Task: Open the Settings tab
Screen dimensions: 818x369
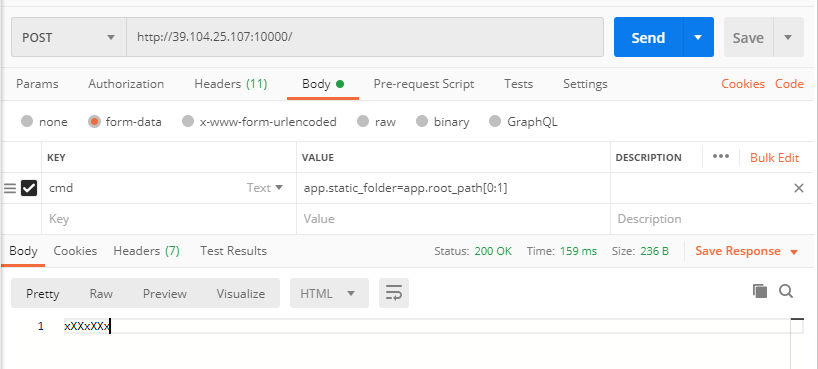Action: 585,84
